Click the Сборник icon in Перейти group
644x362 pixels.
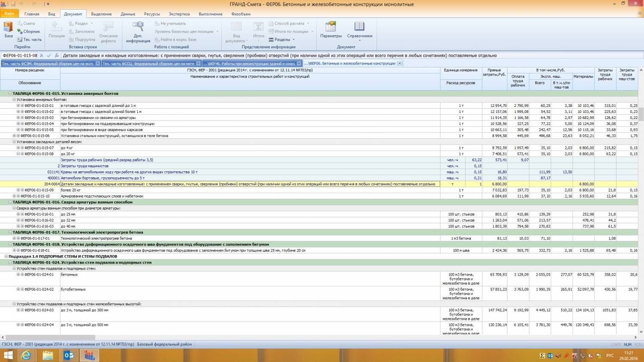(28, 31)
